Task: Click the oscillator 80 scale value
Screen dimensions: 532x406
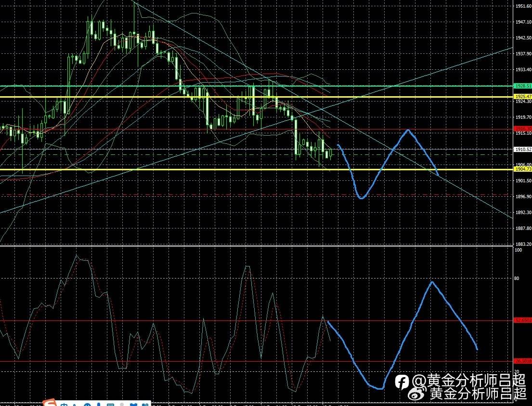Action: pos(517,278)
